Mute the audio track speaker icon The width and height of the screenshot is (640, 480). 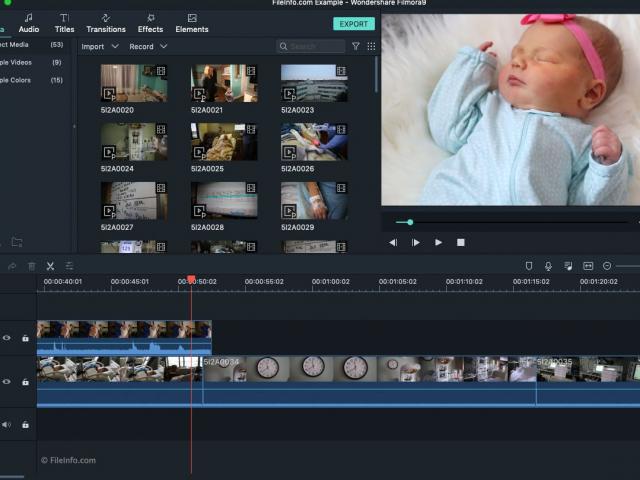(7, 424)
